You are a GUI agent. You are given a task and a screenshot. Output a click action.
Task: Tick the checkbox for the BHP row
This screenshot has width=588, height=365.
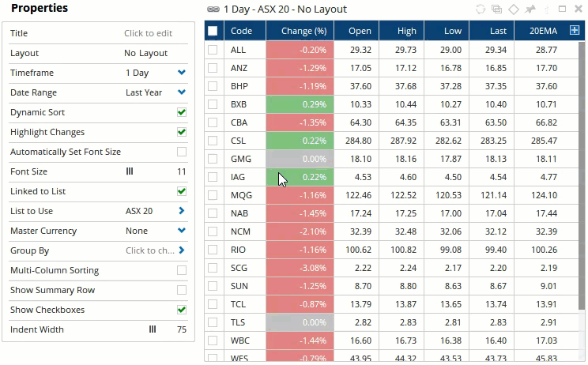pos(213,86)
